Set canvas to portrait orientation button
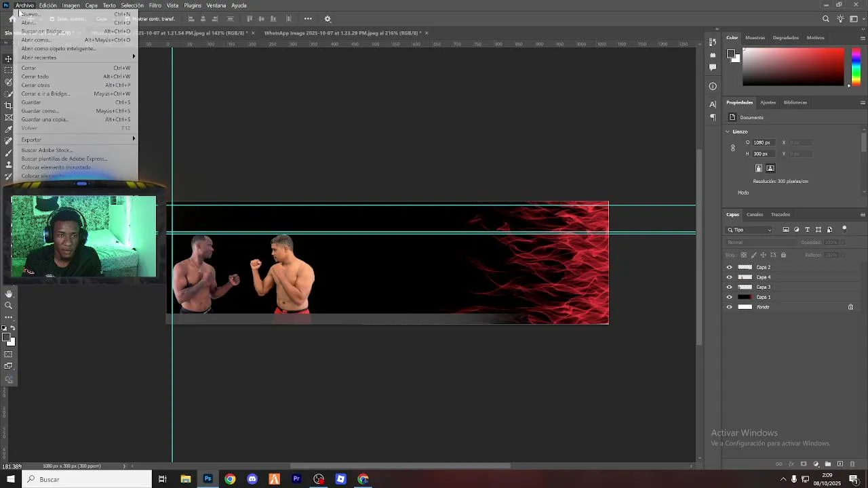 (x=759, y=168)
